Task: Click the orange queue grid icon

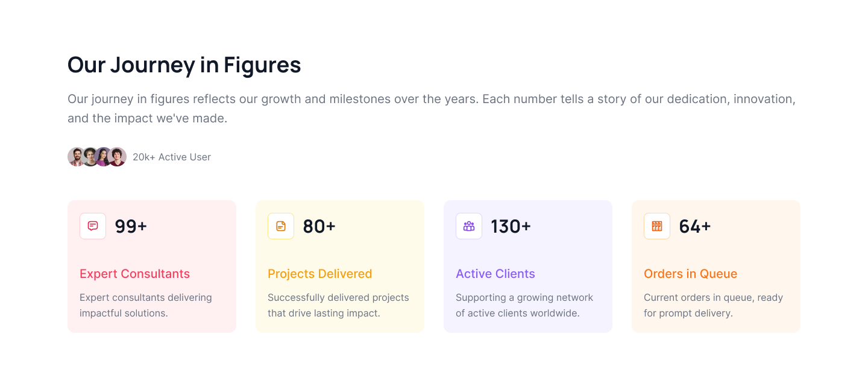Action: click(657, 226)
